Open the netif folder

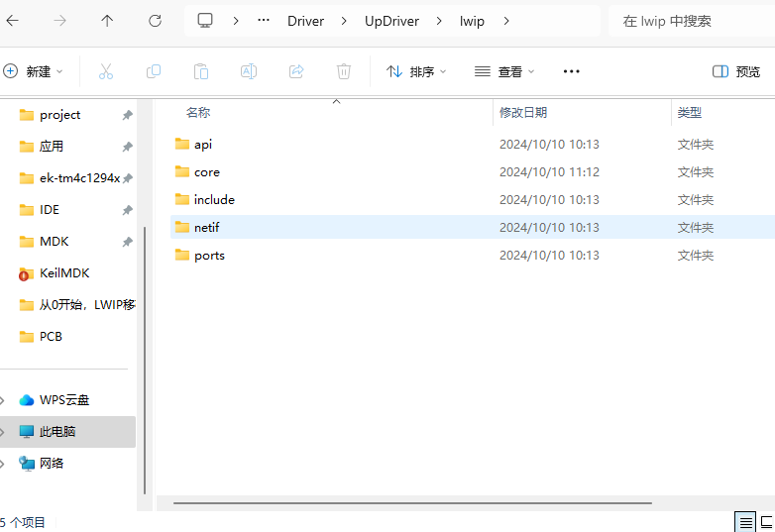coord(206,228)
